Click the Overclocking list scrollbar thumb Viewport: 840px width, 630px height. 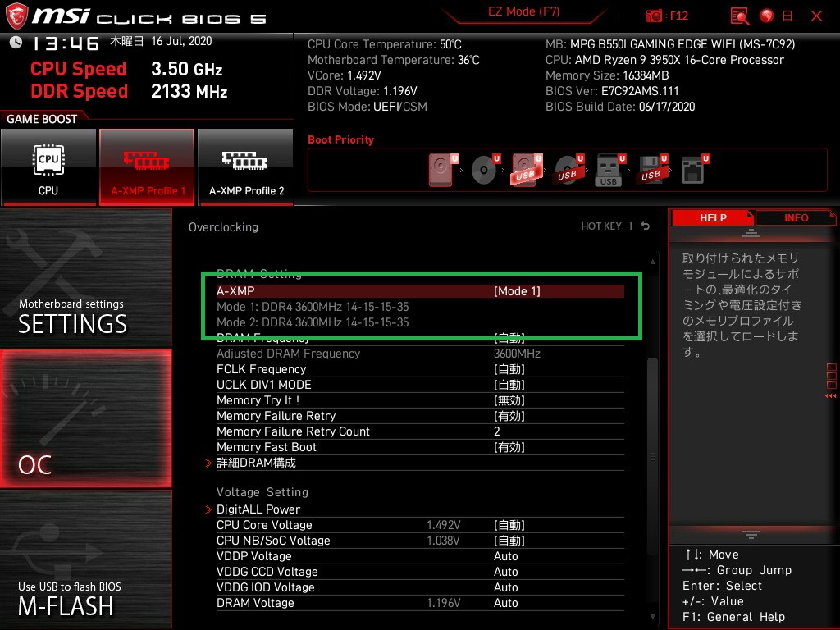pyautogui.click(x=652, y=458)
